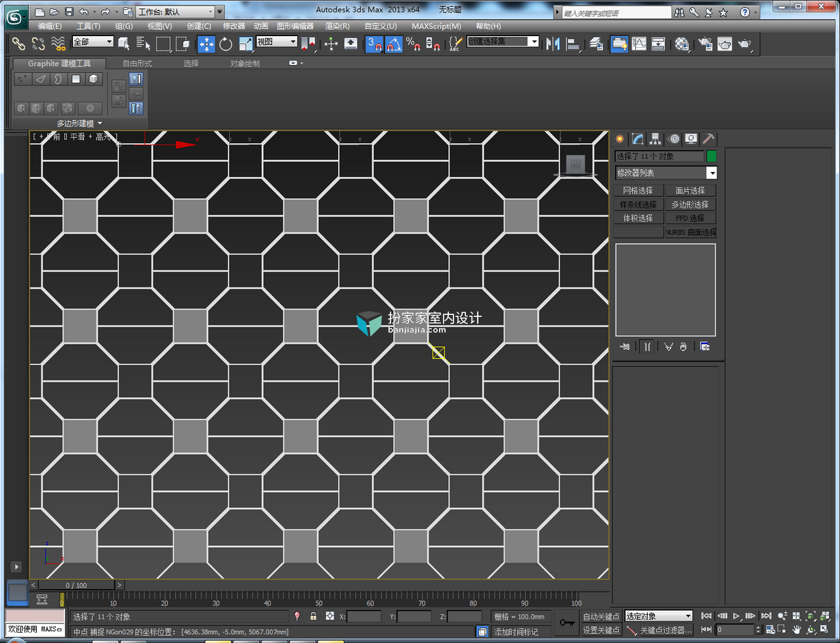
Task: Click Edit Named Selection Sets icon
Action: 455,44
